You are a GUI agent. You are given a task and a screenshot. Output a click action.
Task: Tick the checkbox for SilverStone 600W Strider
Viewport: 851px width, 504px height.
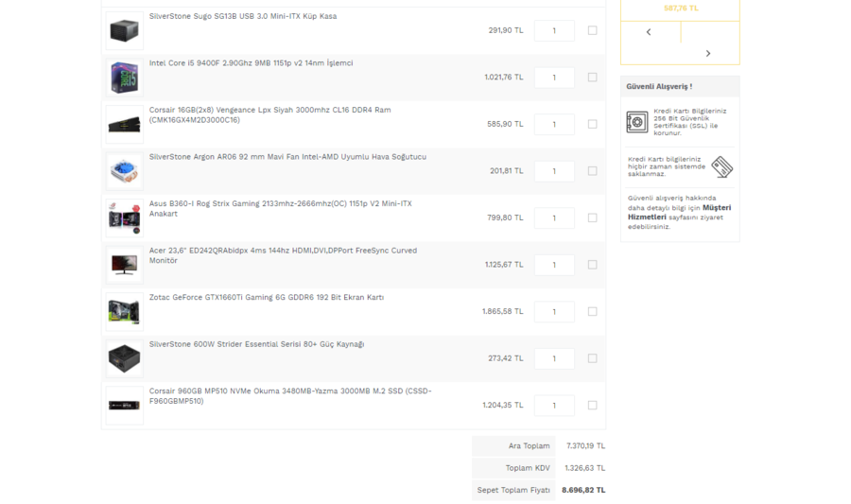point(592,358)
